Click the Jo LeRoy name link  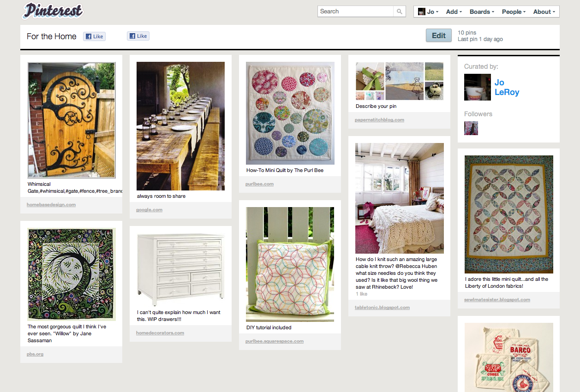click(x=507, y=87)
